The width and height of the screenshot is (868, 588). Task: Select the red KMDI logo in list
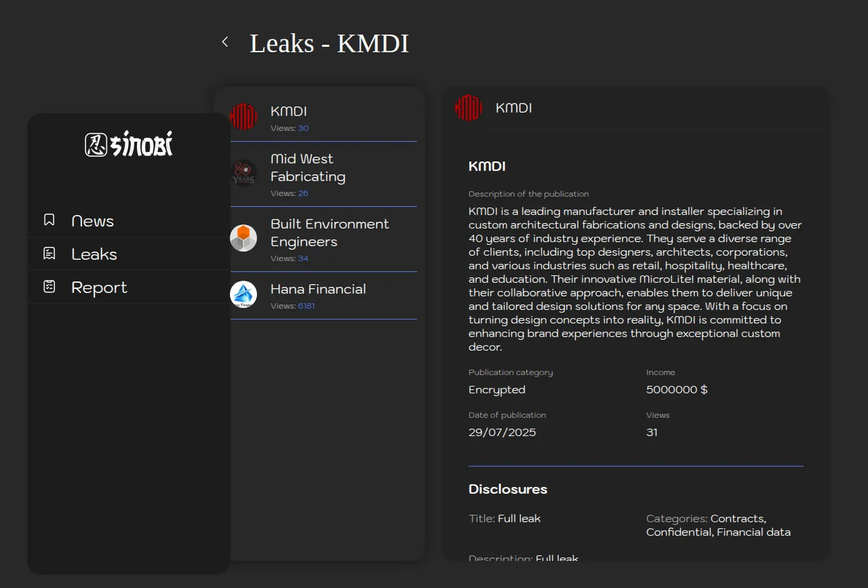pos(243,117)
